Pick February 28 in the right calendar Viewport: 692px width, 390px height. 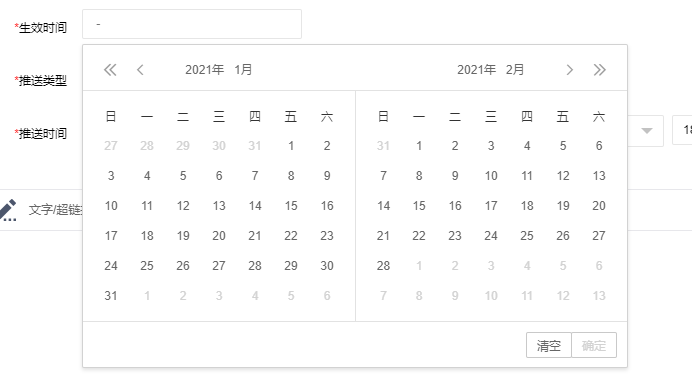383,266
